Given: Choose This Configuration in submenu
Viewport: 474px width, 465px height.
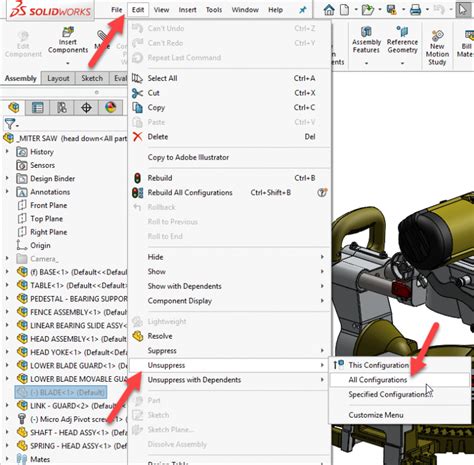Looking at the screenshot, I should pyautogui.click(x=400, y=365).
